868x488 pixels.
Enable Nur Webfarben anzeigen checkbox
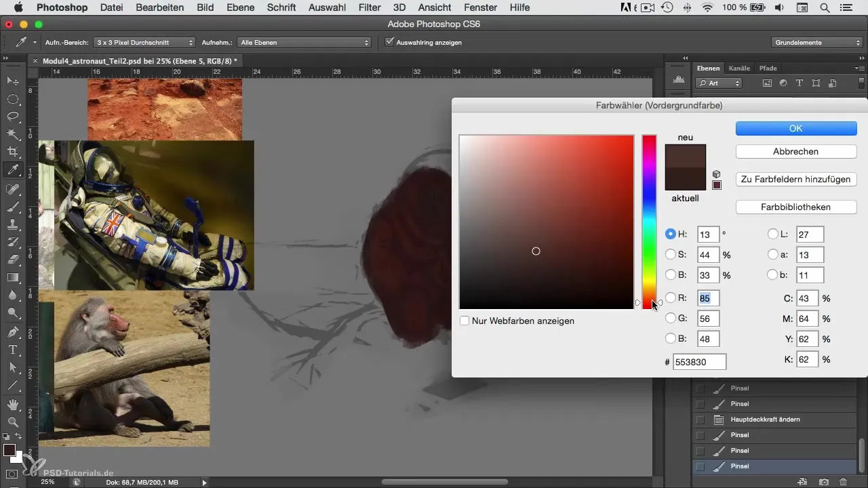465,321
